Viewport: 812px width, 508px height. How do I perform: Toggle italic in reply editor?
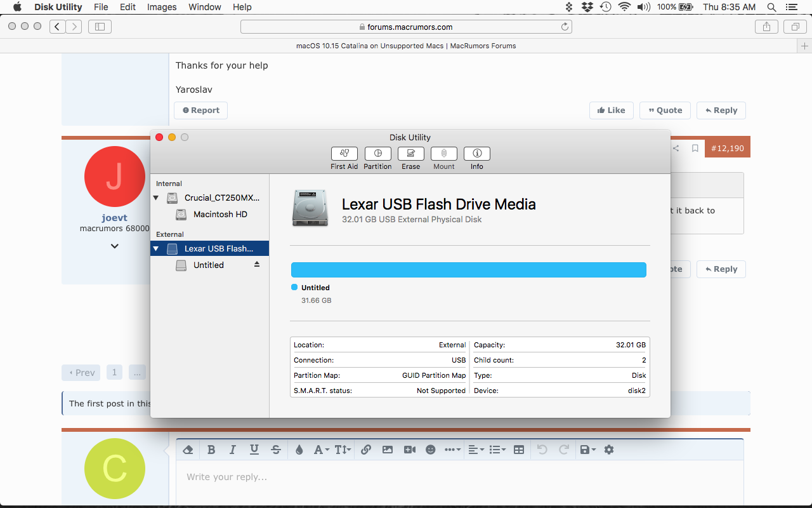pos(233,450)
